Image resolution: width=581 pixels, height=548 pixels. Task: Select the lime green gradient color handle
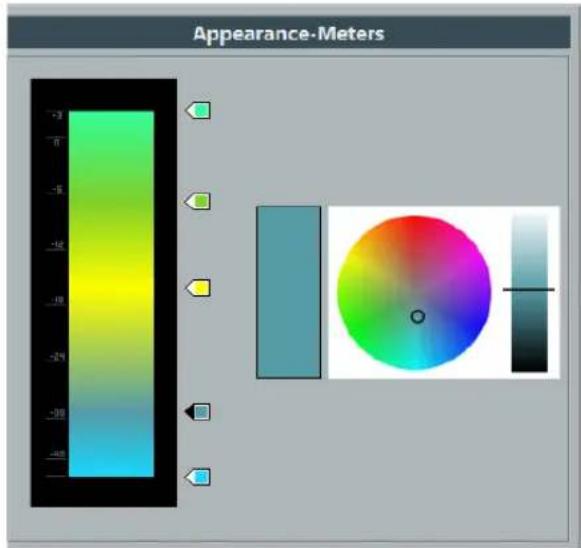point(198,201)
